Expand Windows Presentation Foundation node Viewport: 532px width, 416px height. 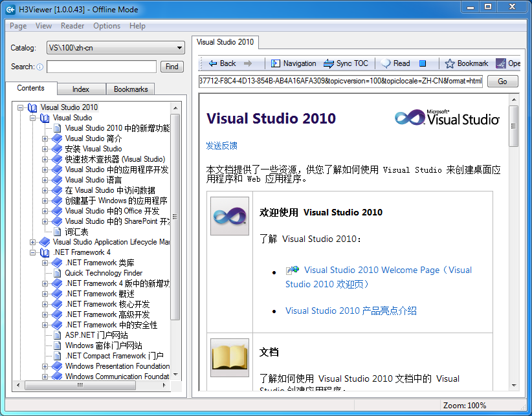[45, 366]
